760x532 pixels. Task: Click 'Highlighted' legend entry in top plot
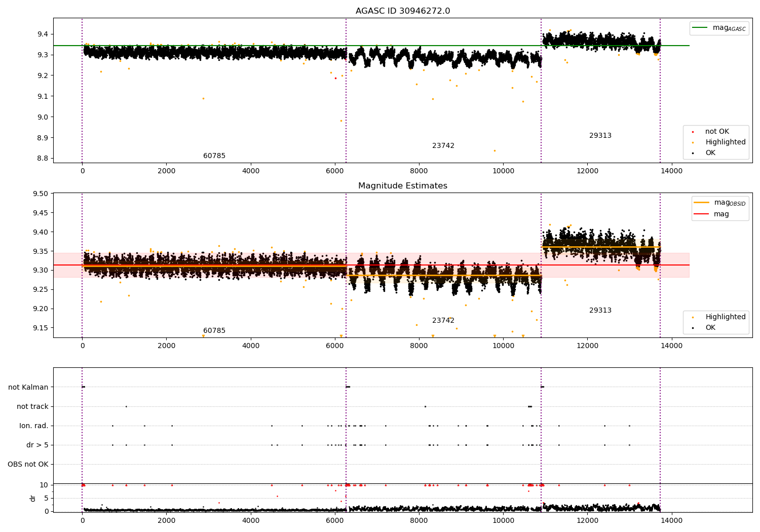(x=726, y=142)
